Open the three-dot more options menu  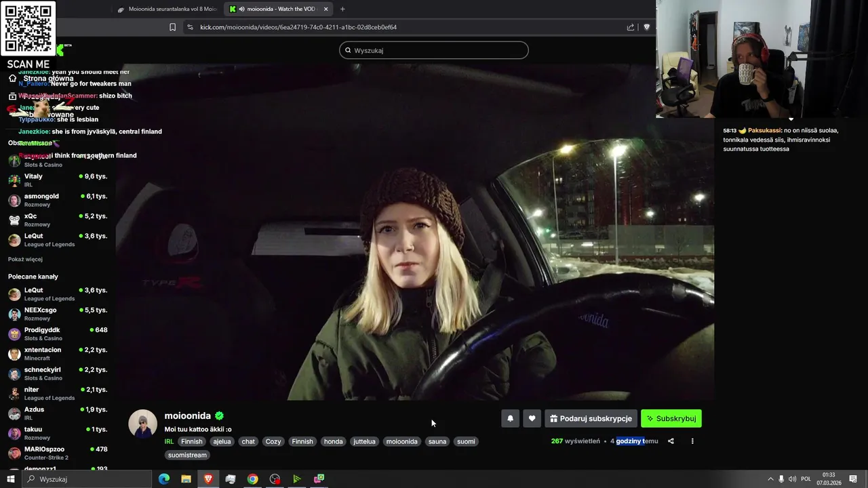[x=692, y=441]
